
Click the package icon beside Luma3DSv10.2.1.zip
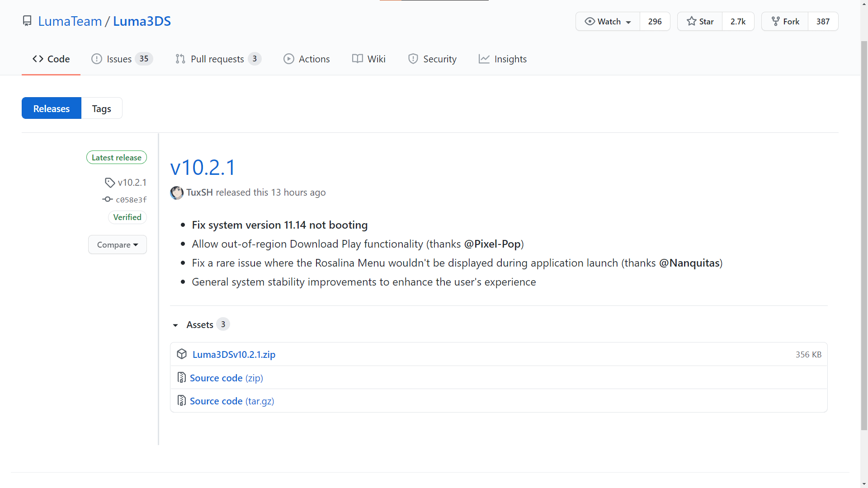[x=182, y=354]
